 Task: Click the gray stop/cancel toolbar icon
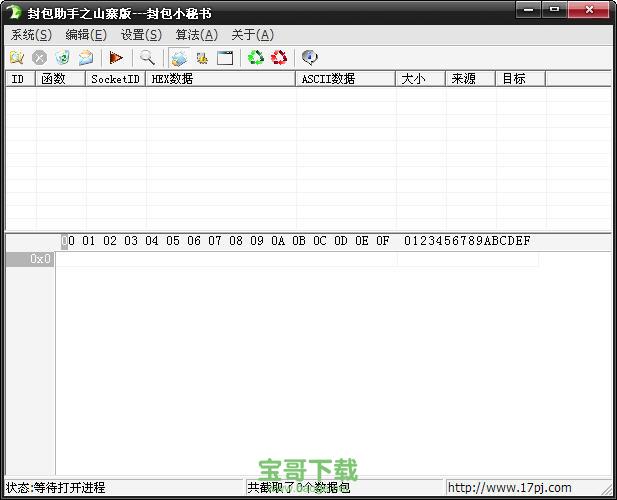[x=40, y=58]
